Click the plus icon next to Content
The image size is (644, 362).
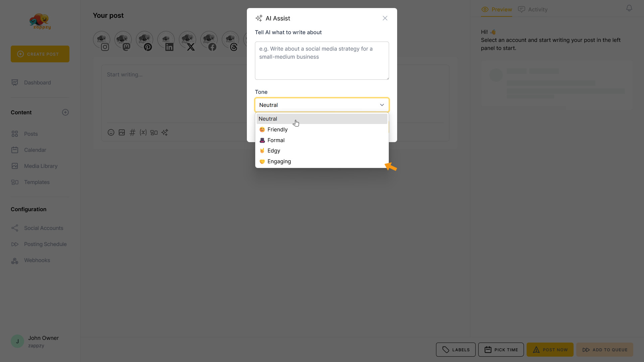pyautogui.click(x=65, y=112)
